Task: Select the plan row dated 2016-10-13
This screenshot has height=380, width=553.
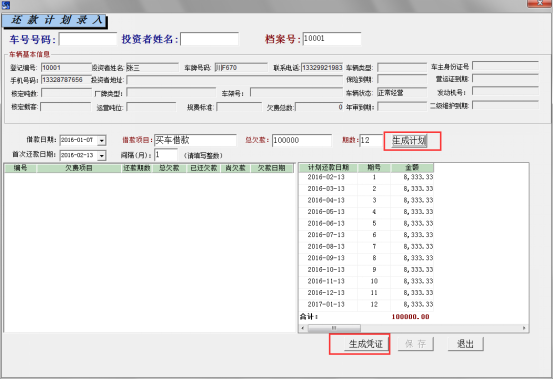Action: pos(366,270)
